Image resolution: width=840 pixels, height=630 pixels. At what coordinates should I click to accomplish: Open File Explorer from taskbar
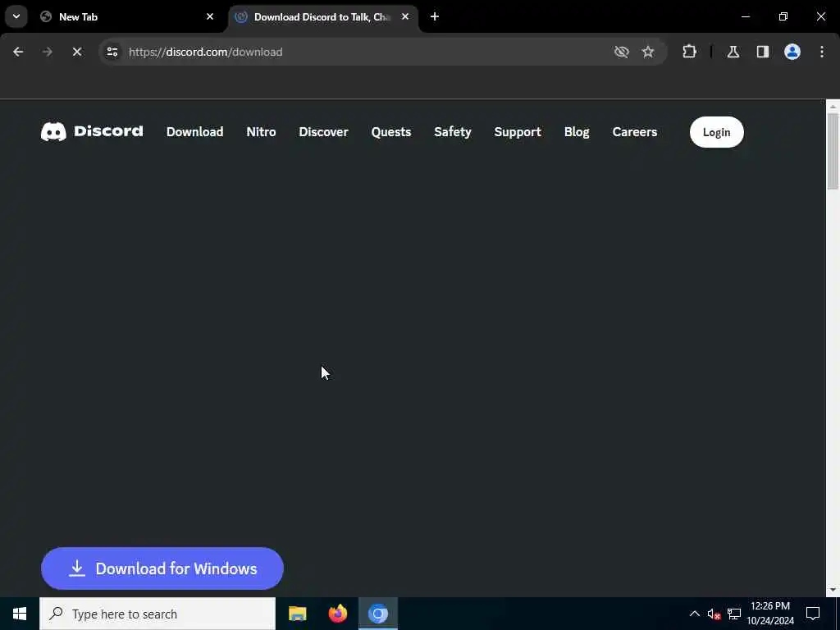click(x=297, y=614)
